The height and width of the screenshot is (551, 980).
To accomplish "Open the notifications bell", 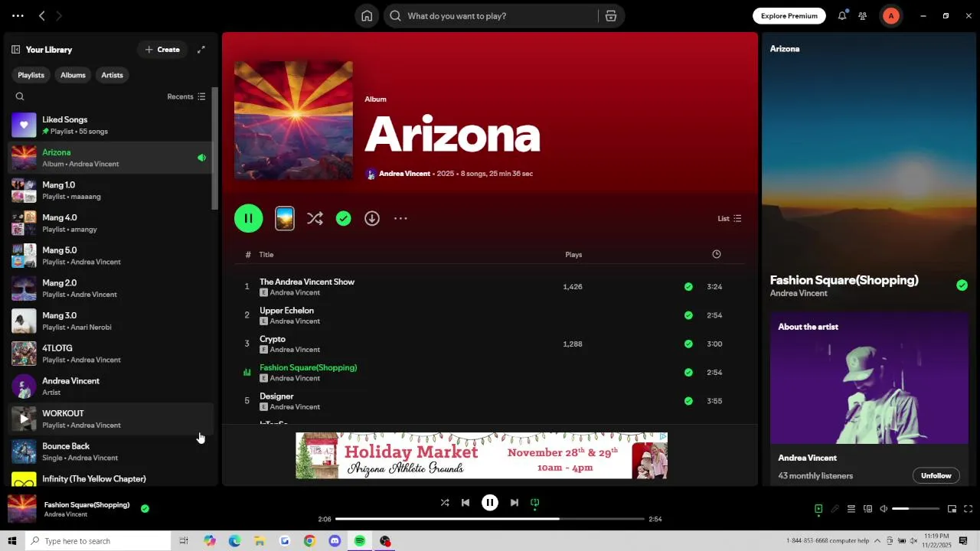I will (842, 16).
